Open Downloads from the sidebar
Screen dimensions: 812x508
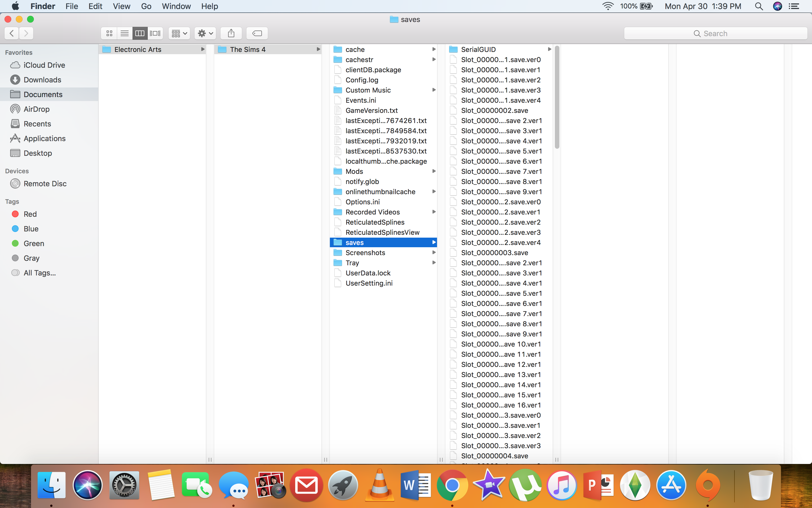(x=49, y=80)
